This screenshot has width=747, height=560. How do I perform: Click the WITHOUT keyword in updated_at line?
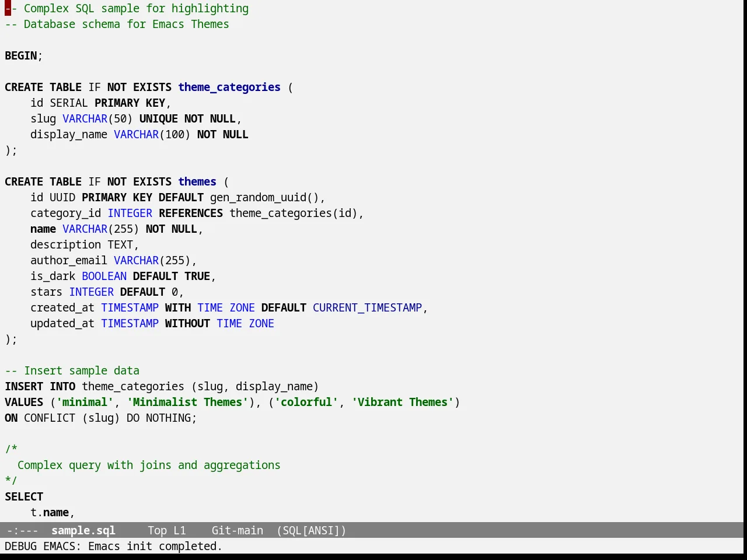click(x=187, y=323)
